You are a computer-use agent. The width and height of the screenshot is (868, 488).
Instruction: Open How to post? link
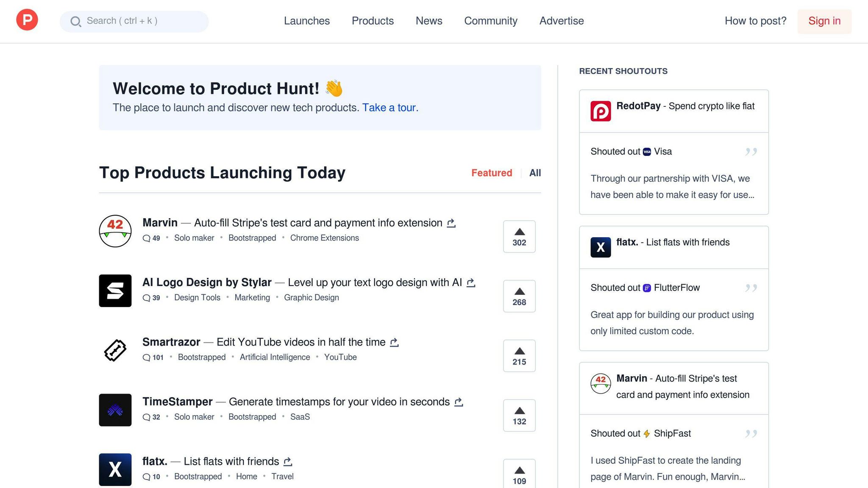(755, 21)
